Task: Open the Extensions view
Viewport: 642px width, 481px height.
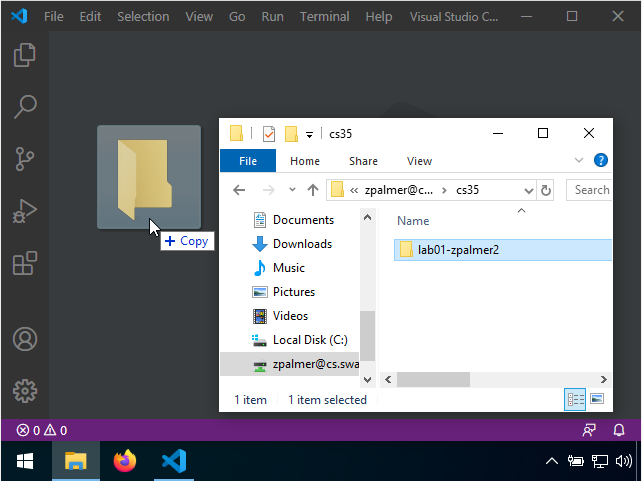Action: pos(25,263)
